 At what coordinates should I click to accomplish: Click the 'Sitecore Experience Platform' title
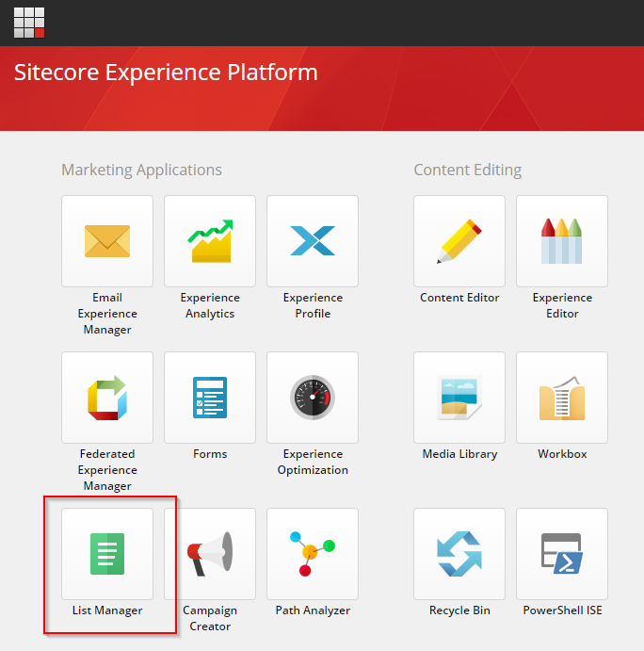pos(166,73)
